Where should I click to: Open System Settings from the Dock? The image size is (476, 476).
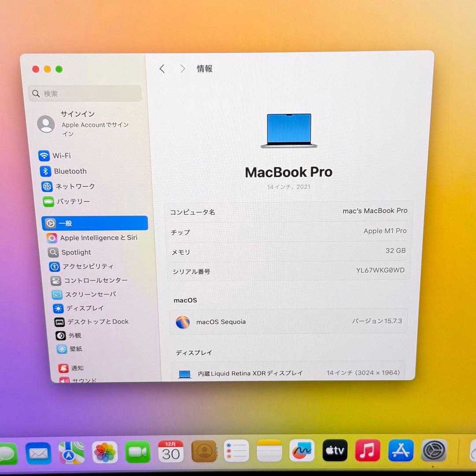(x=434, y=450)
